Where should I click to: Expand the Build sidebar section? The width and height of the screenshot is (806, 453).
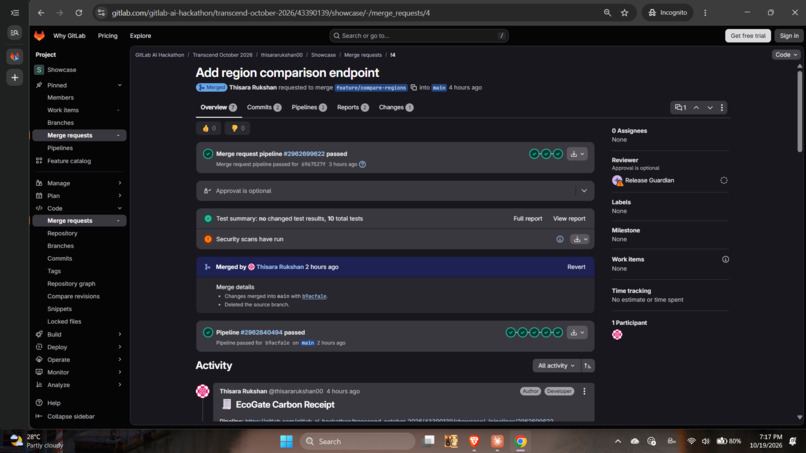(120, 334)
